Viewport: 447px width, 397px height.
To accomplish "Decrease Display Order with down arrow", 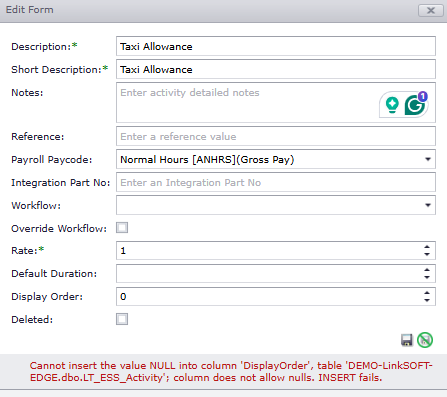I will pyautogui.click(x=427, y=300).
